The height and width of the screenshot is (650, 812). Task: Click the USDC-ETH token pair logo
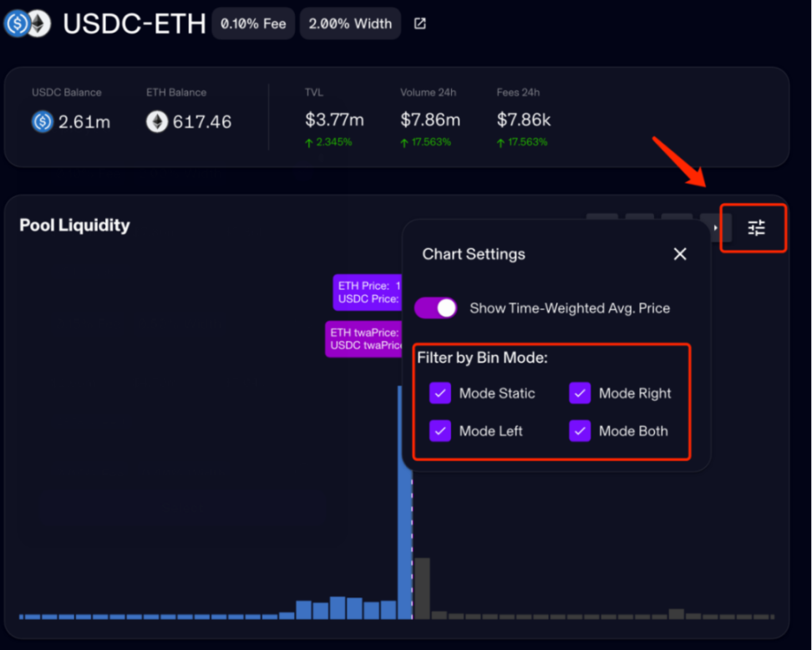pos(27,24)
